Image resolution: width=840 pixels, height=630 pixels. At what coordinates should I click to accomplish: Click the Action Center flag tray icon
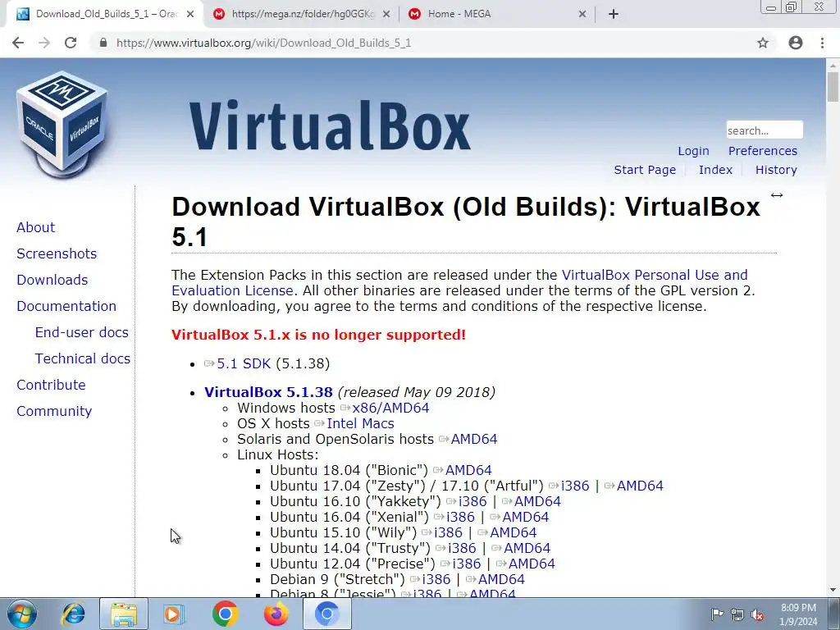717,614
